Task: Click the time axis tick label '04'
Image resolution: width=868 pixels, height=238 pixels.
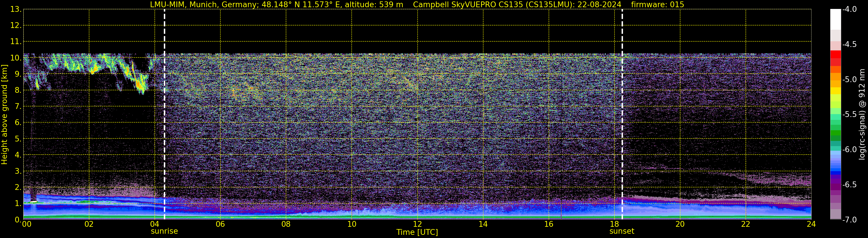Action: 155,224
